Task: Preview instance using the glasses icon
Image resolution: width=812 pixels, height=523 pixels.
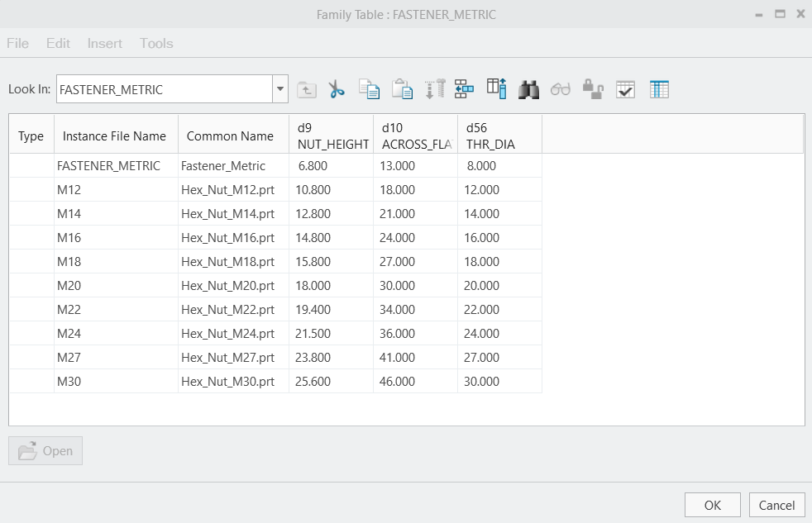Action: click(x=561, y=88)
